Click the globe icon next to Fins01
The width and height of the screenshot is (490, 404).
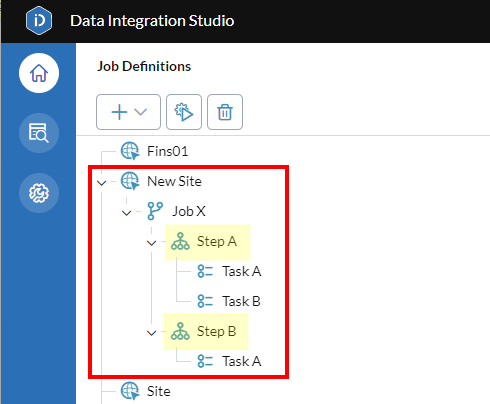pos(130,151)
